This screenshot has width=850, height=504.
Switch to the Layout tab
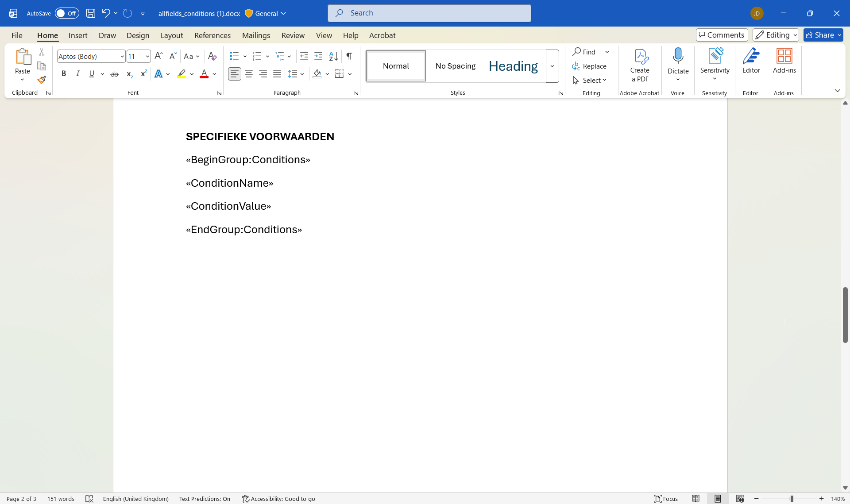[x=172, y=35]
